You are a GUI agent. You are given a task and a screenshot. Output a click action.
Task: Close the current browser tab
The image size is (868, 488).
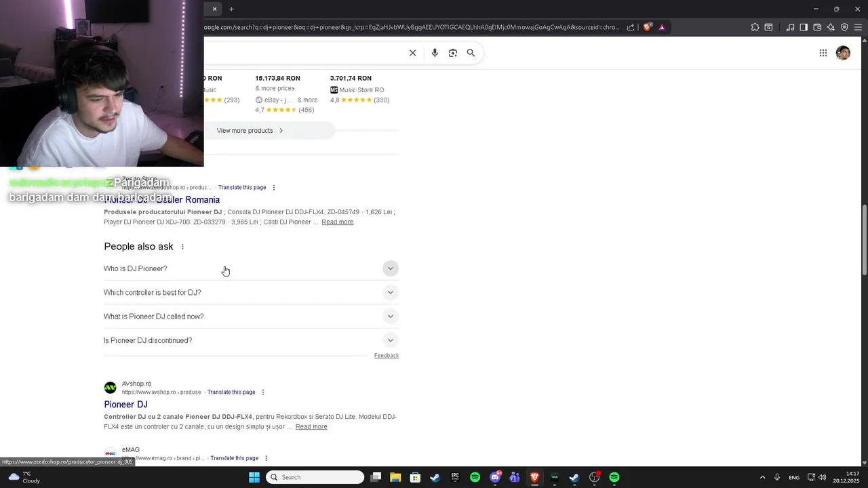[214, 9]
